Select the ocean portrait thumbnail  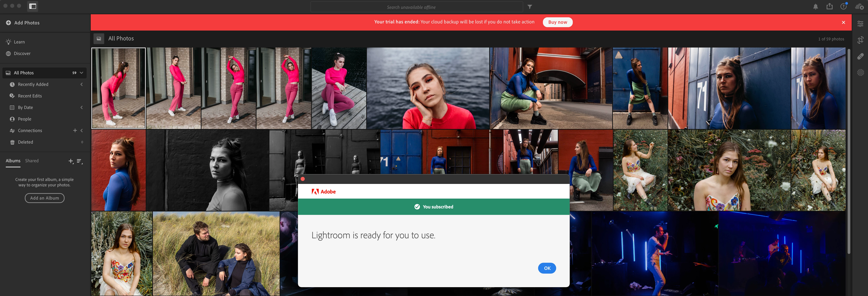pyautogui.click(x=428, y=88)
